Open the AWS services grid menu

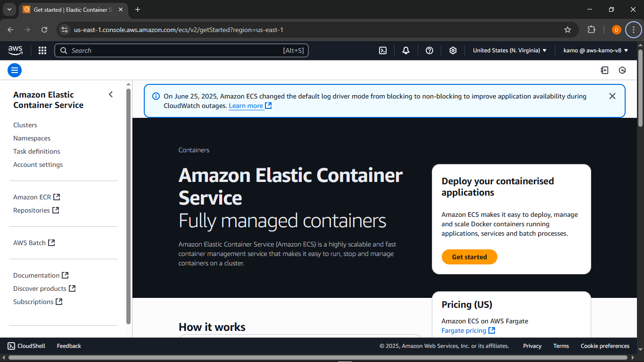click(42, 50)
